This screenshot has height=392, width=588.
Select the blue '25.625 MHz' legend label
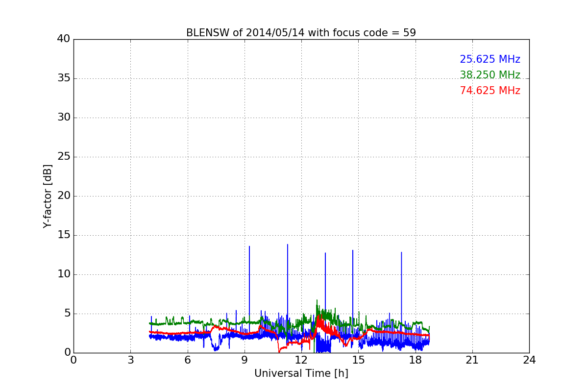[490, 59]
